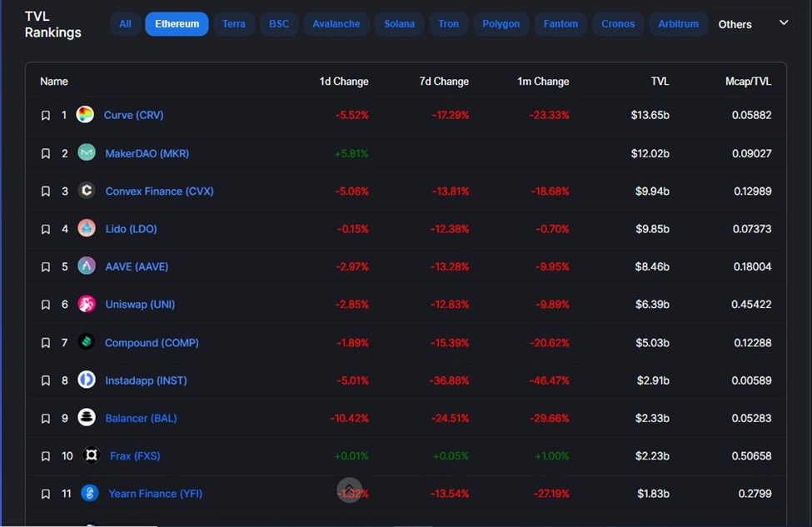Bookmark the Instadapp (INST) row
Viewport: 812px width, 527px height.
tap(46, 381)
